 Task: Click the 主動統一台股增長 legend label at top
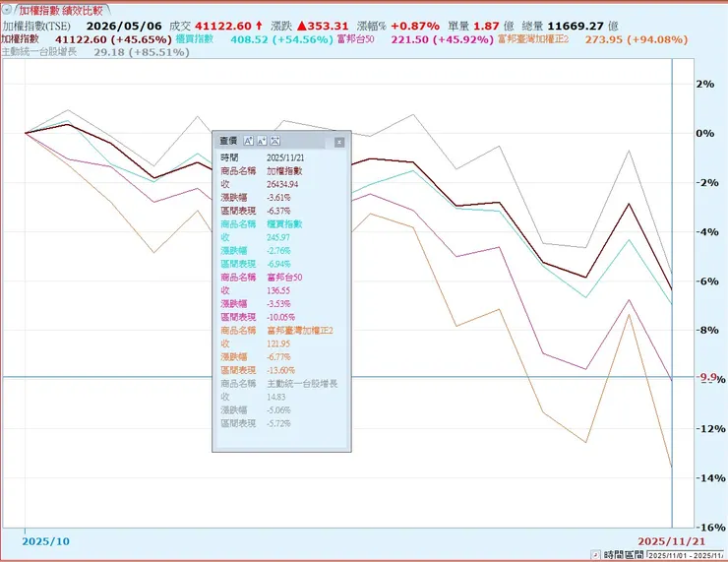click(x=39, y=51)
